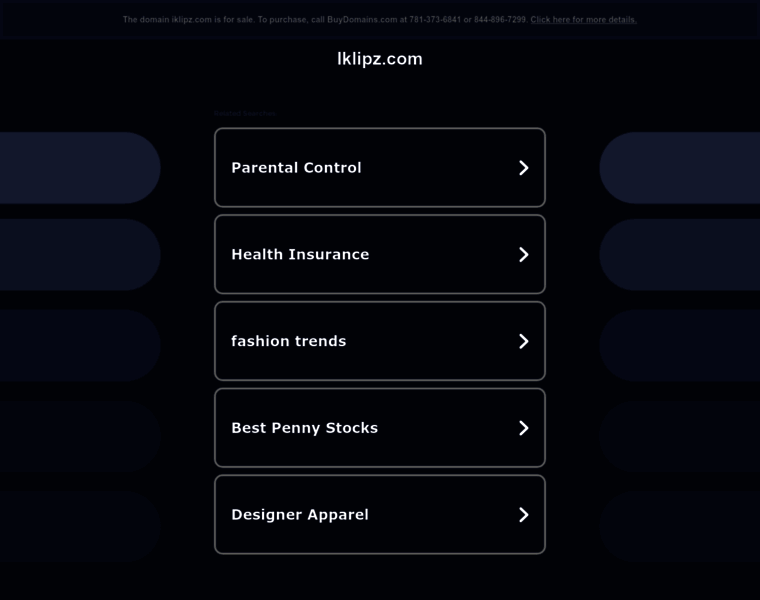Click the right pill beside fashion trends
Image resolution: width=760 pixels, height=600 pixels.
click(x=681, y=345)
